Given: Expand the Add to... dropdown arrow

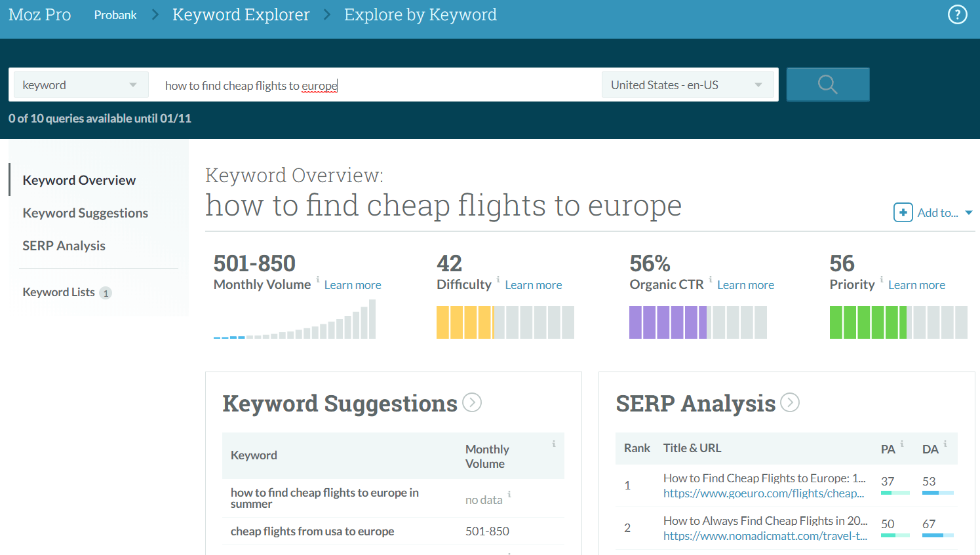Looking at the screenshot, I should [969, 213].
